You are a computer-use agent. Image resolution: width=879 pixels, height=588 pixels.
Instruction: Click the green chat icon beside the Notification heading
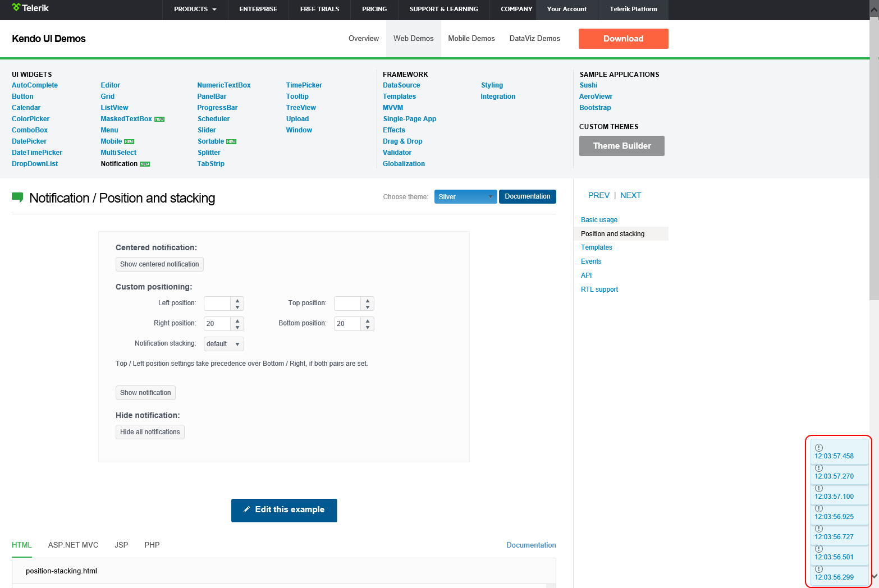coord(17,197)
